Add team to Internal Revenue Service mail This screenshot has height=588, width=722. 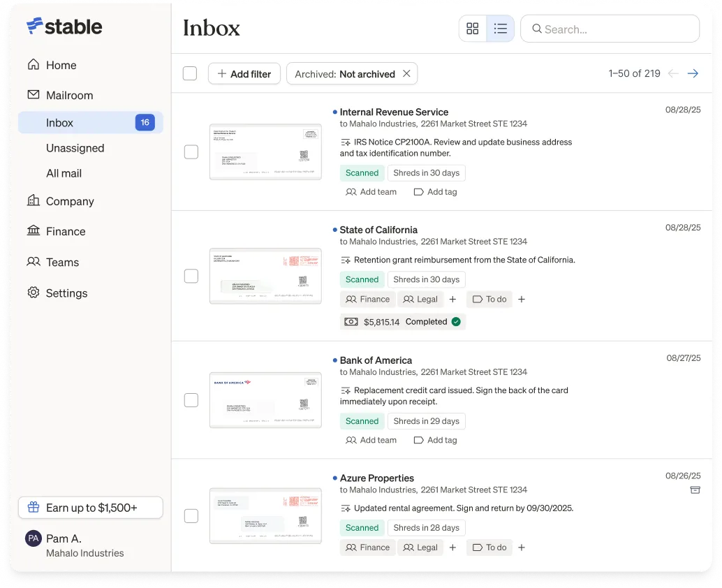coord(371,192)
